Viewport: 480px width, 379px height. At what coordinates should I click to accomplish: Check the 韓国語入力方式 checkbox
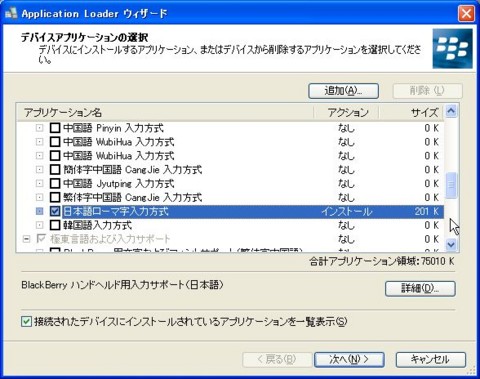point(55,225)
